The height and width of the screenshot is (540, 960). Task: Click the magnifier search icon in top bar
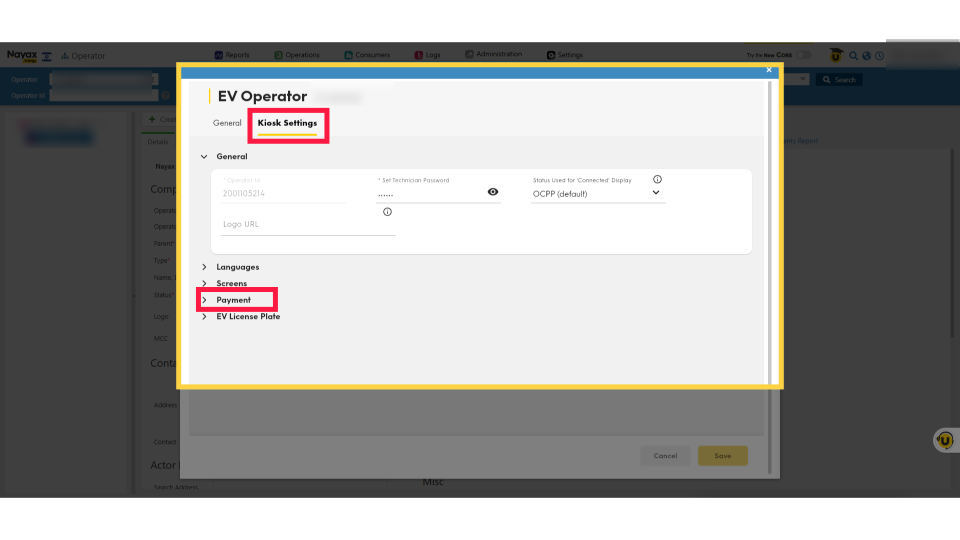click(853, 56)
